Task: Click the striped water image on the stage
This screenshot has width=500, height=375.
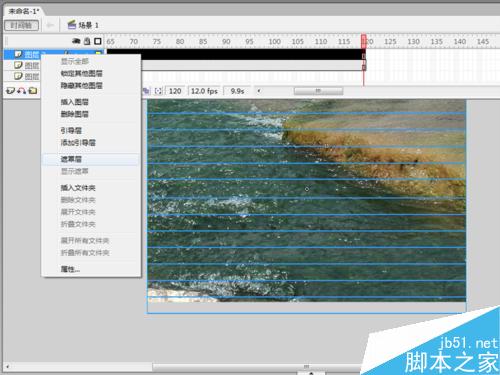Action: (307, 200)
